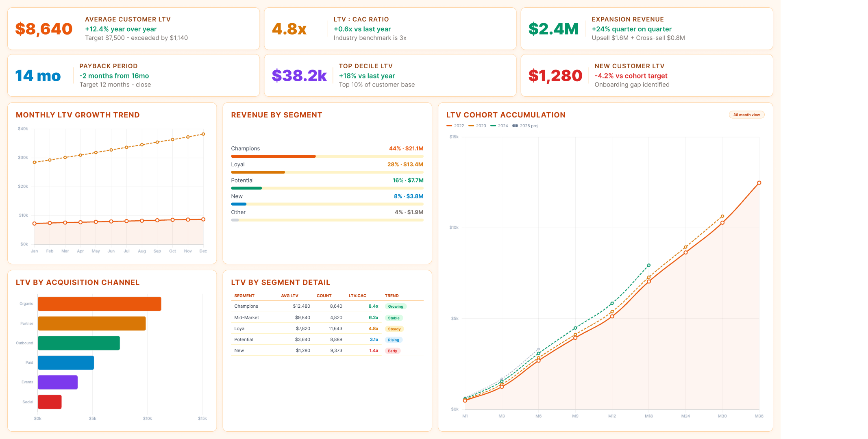Click the Industry benchmark is 3x note
The height and width of the screenshot is (439, 868).
coord(370,38)
